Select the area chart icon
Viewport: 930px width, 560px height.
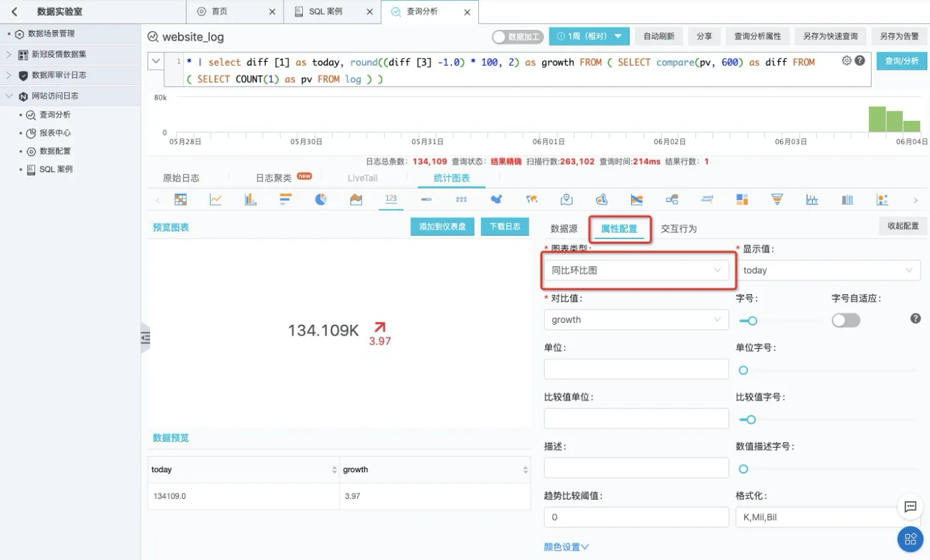[356, 199]
